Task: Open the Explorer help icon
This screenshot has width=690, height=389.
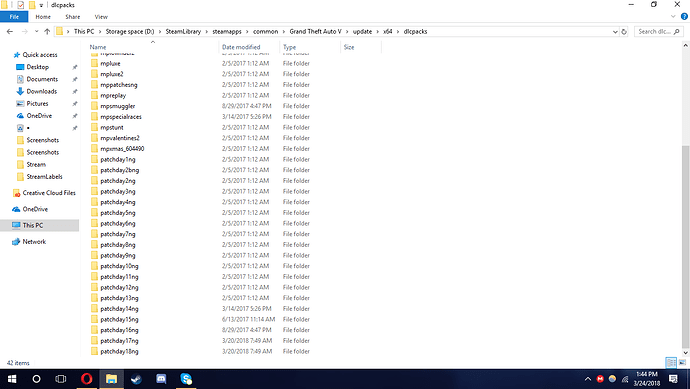Action: click(684, 17)
